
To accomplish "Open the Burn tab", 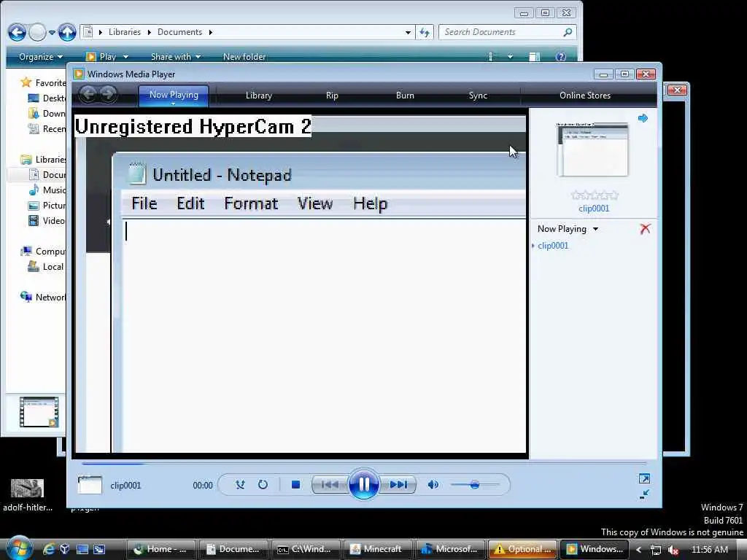I will [x=405, y=96].
